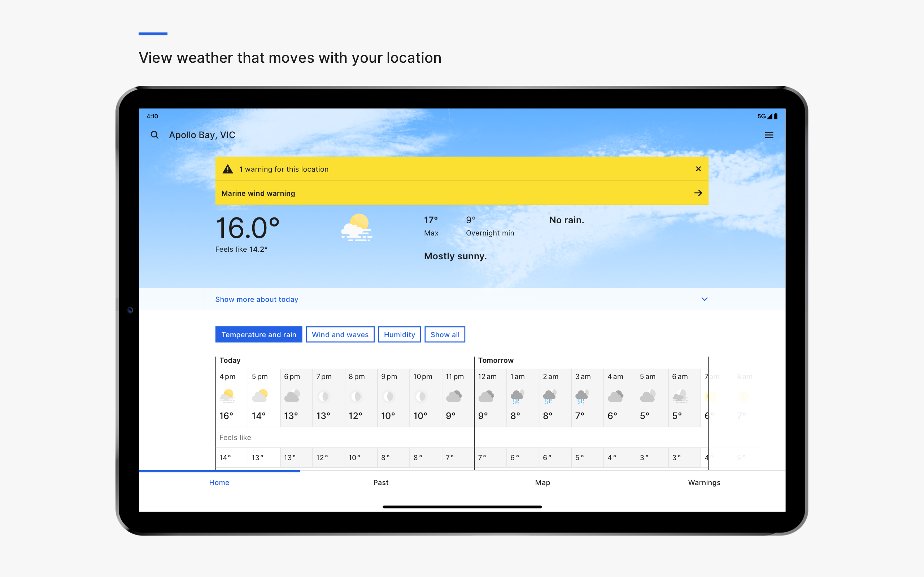Toggle the Wind and waves filter
Image resolution: width=924 pixels, height=577 pixels.
coord(340,335)
